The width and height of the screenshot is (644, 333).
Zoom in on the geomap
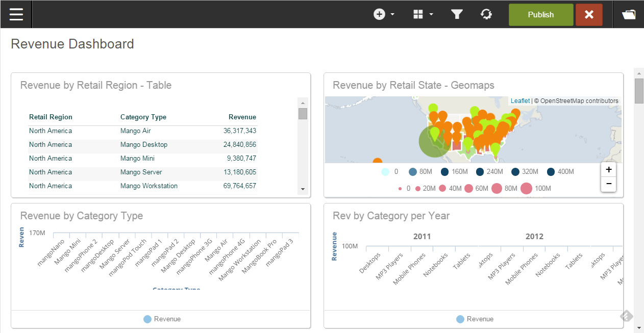(x=608, y=170)
